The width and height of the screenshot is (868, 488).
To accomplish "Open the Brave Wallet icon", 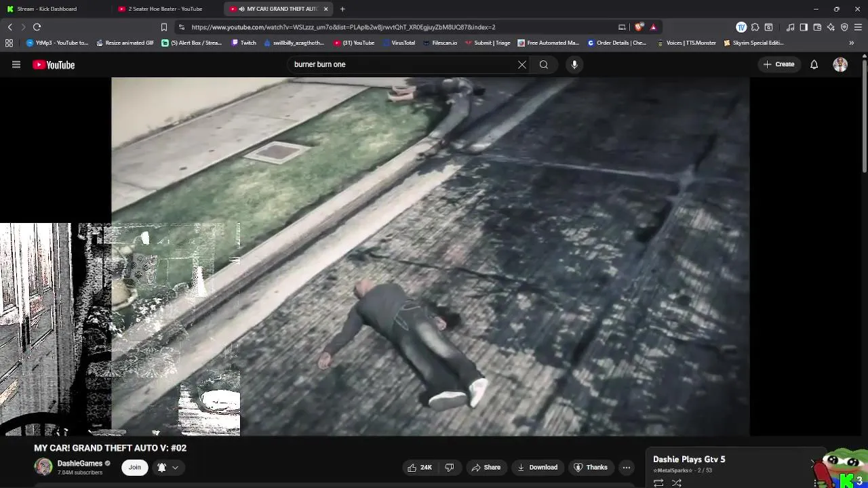I will (817, 27).
